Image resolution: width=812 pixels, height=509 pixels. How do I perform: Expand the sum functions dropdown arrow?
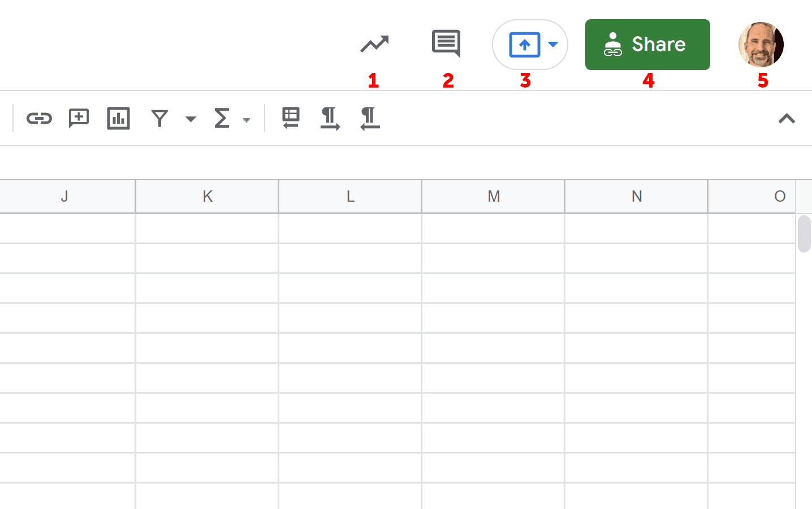pyautogui.click(x=247, y=120)
